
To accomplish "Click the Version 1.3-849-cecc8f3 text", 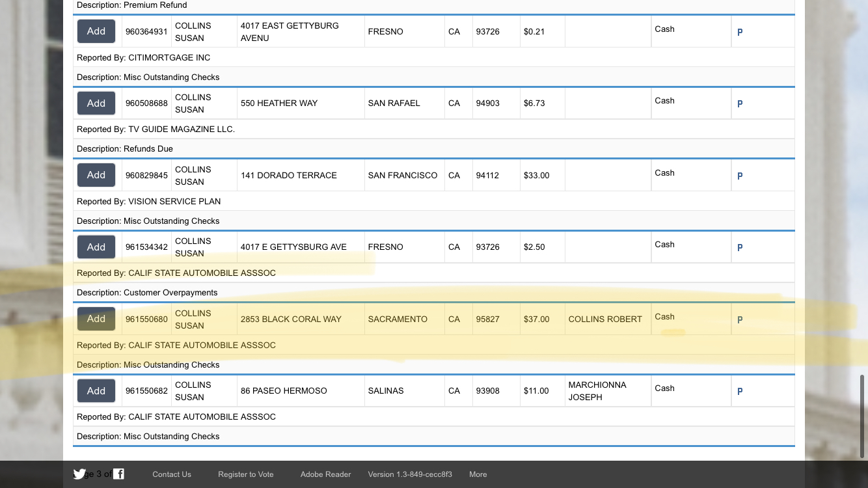I will click(x=410, y=474).
